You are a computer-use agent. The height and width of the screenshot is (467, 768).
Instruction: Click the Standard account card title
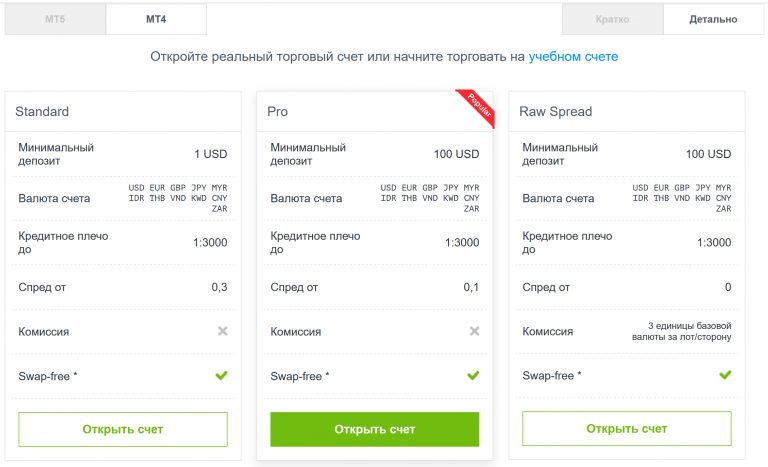pyautogui.click(x=44, y=111)
